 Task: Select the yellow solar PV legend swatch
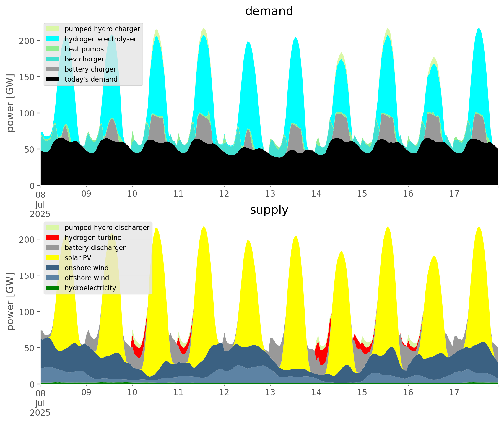tap(53, 258)
